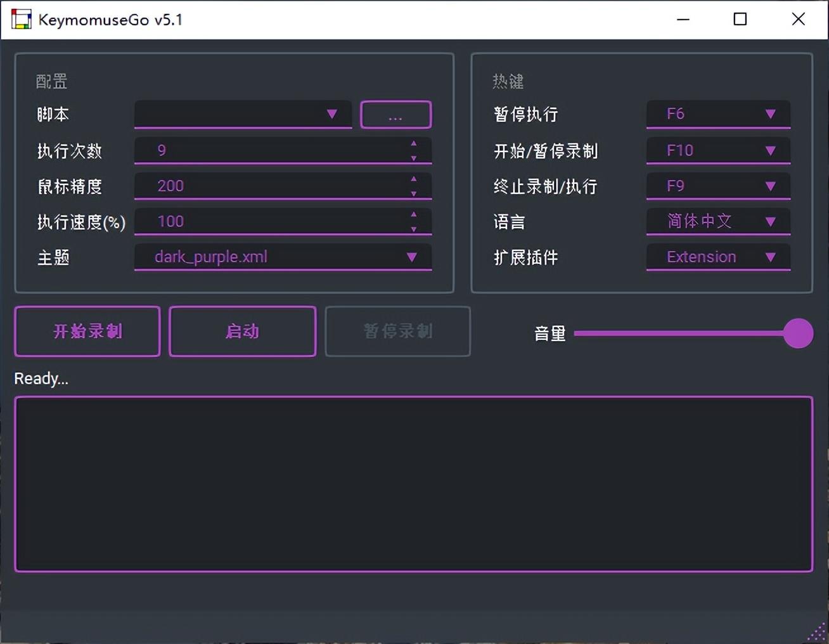Click the 开始录制 button
This screenshot has width=829, height=644.
pos(87,332)
